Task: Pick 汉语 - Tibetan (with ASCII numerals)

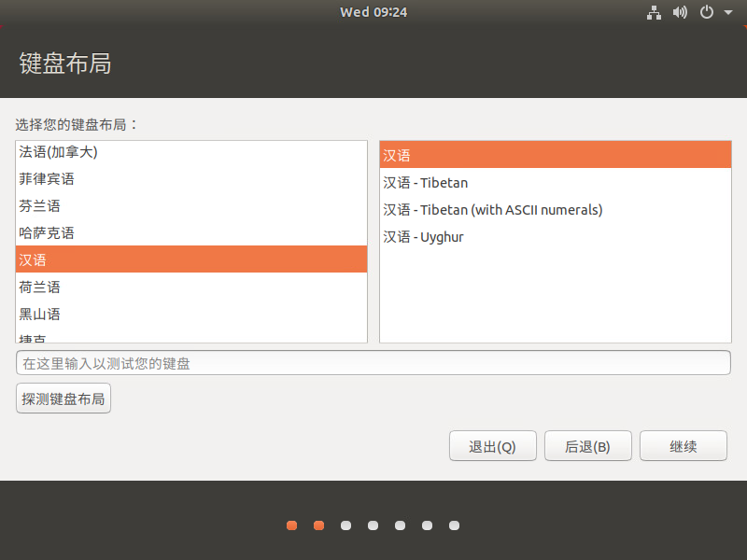Action: click(556, 210)
